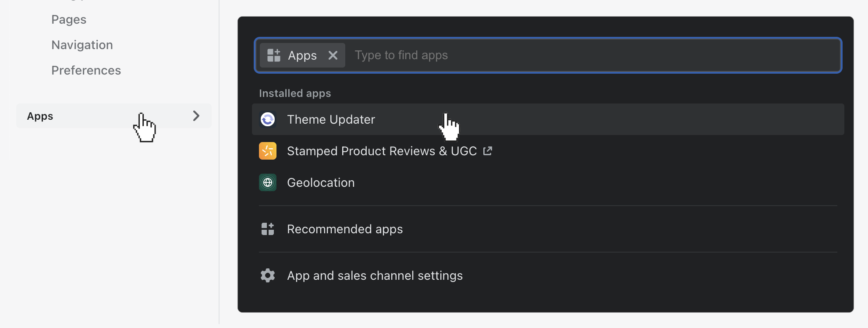Viewport: 868px width, 328px height.
Task: Browse the Recommended apps text link
Action: click(x=345, y=229)
